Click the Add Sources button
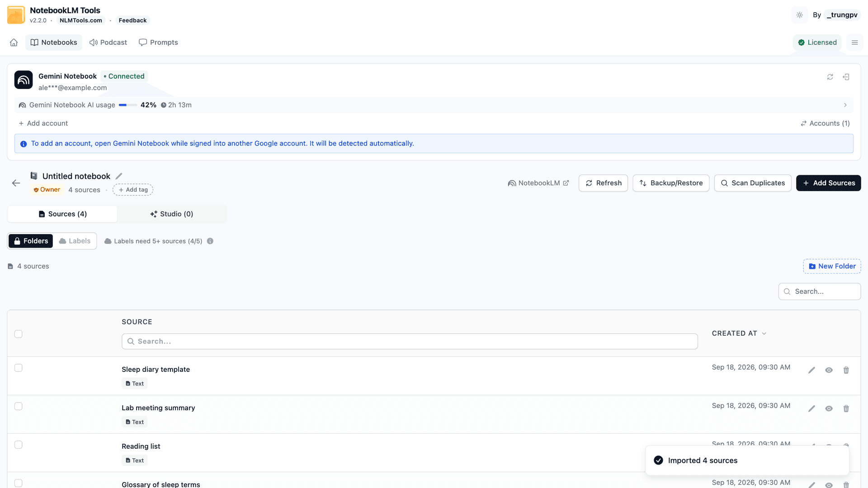Screen dimensions: 868x488 coord(829,183)
